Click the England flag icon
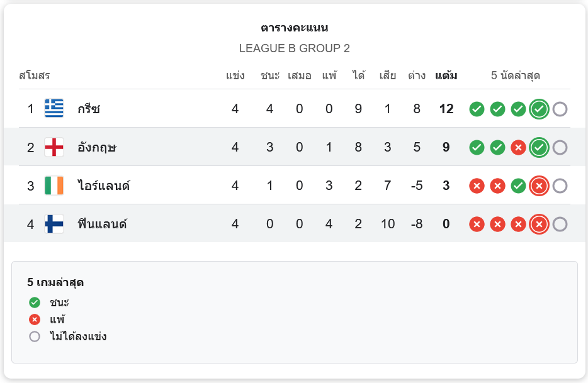588x383 pixels. point(54,147)
